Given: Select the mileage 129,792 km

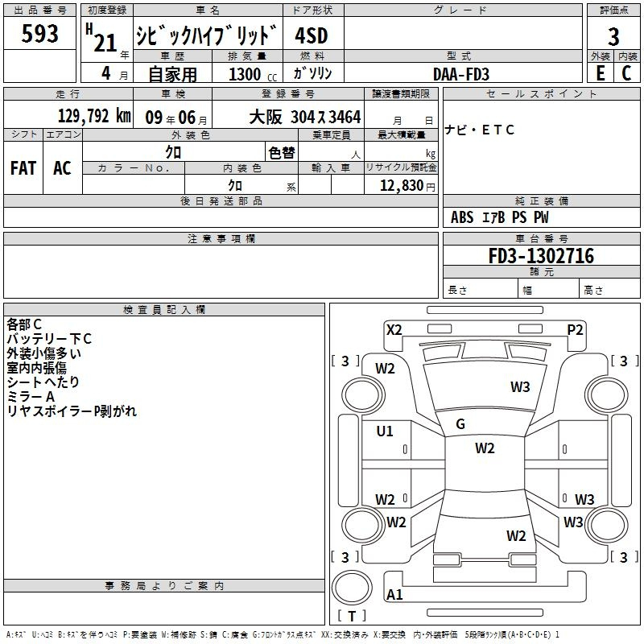Looking at the screenshot, I should [94, 116].
